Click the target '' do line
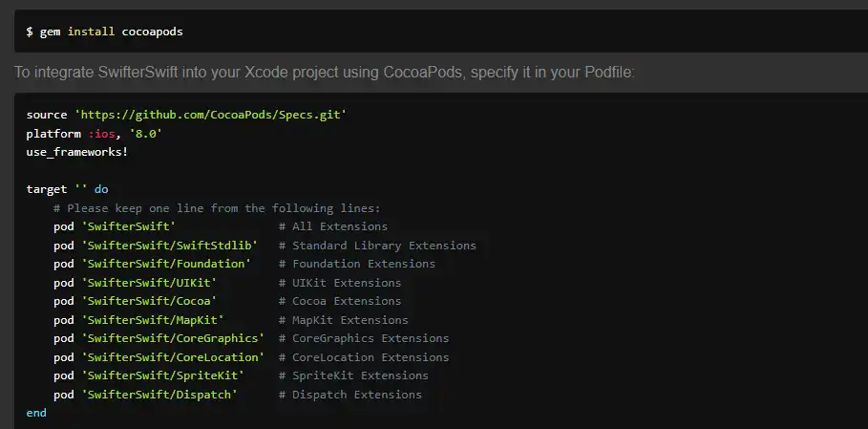Image resolution: width=868 pixels, height=429 pixels. click(x=67, y=189)
